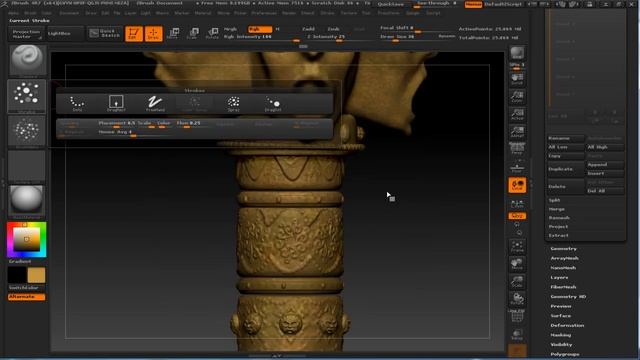Viewport: 640px width, 360px height.
Task: Choose the DragDot stroke type
Action: point(273,103)
